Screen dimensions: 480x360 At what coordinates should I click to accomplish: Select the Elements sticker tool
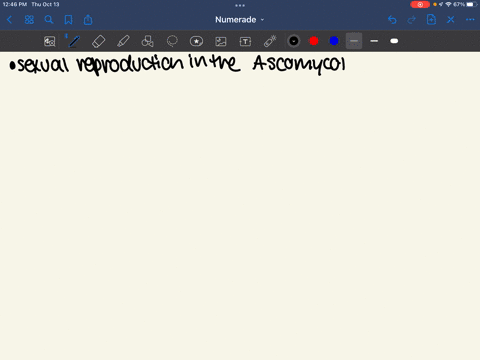tap(196, 41)
